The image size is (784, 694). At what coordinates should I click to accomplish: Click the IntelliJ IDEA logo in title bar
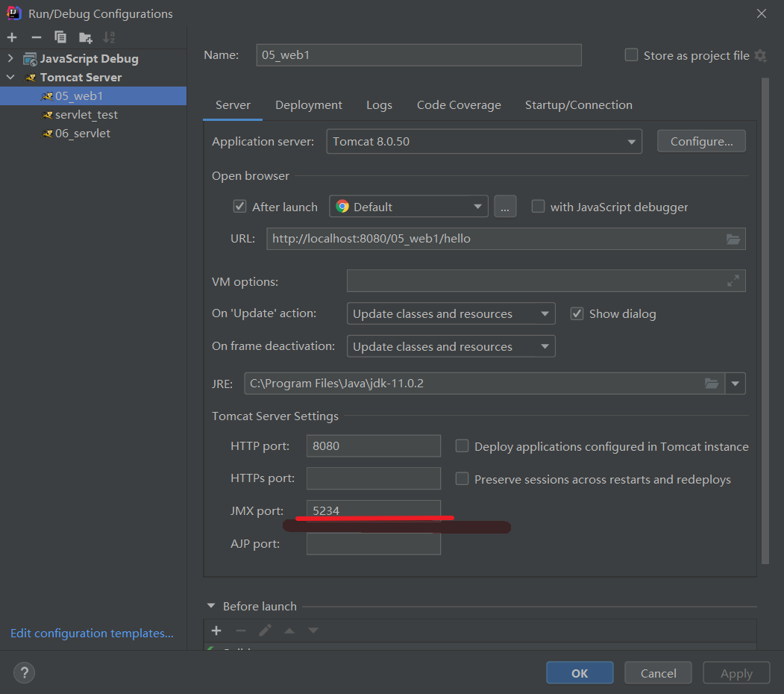coord(14,13)
